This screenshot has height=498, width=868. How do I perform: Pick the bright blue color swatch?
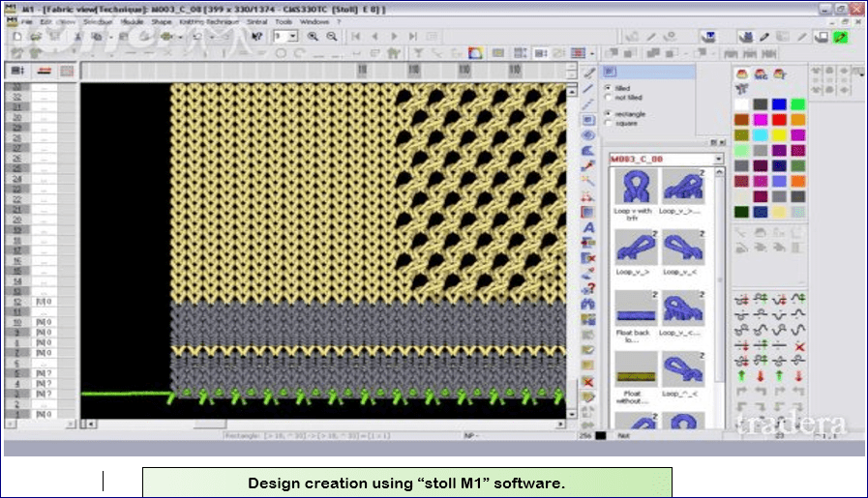(779, 104)
